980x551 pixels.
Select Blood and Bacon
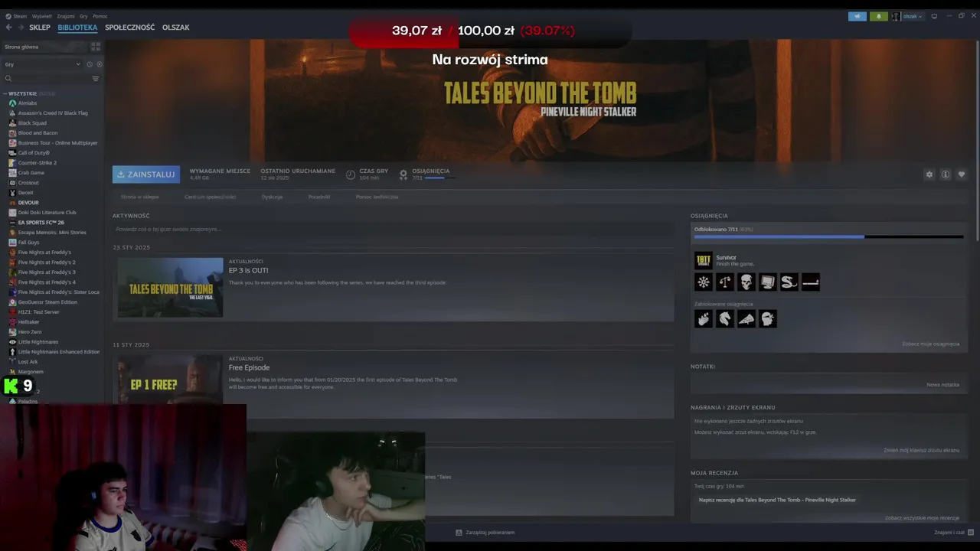38,133
